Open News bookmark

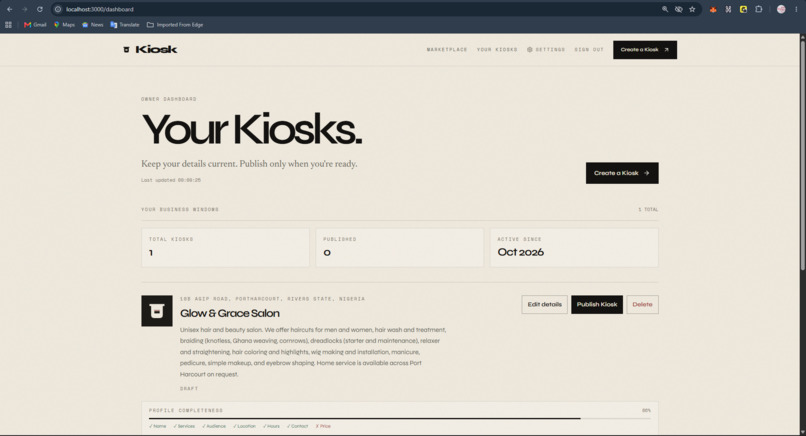tap(93, 25)
